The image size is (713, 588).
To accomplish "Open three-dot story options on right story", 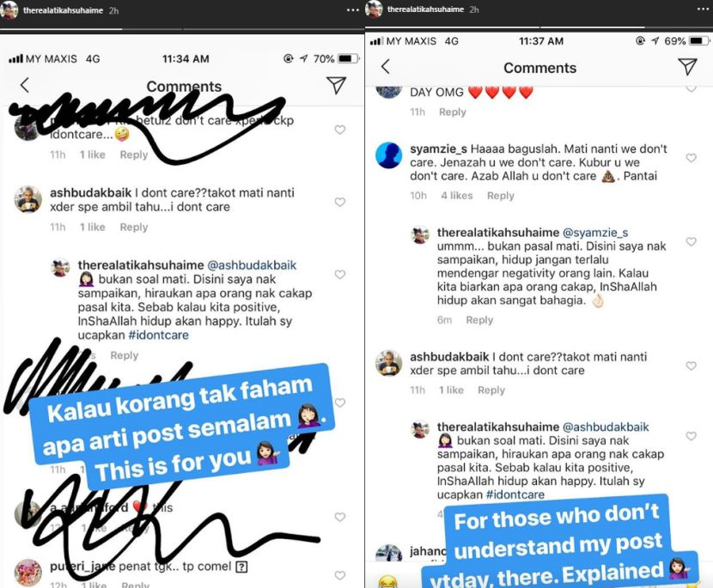I will click(x=703, y=9).
